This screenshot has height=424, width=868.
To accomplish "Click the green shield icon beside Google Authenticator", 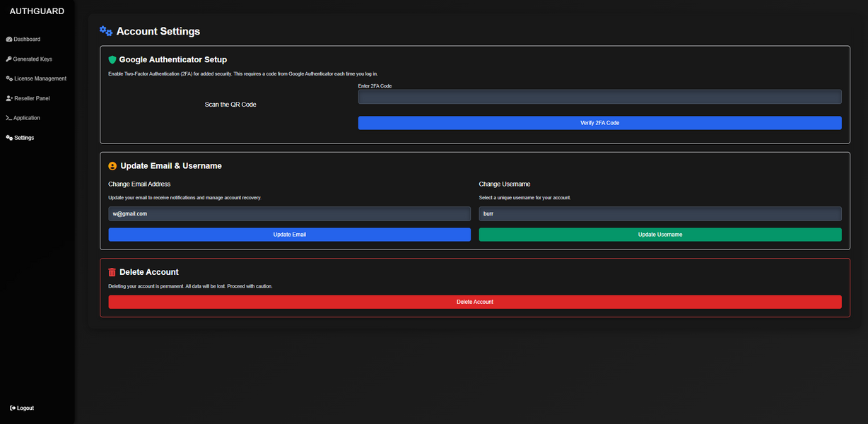I will coord(112,60).
